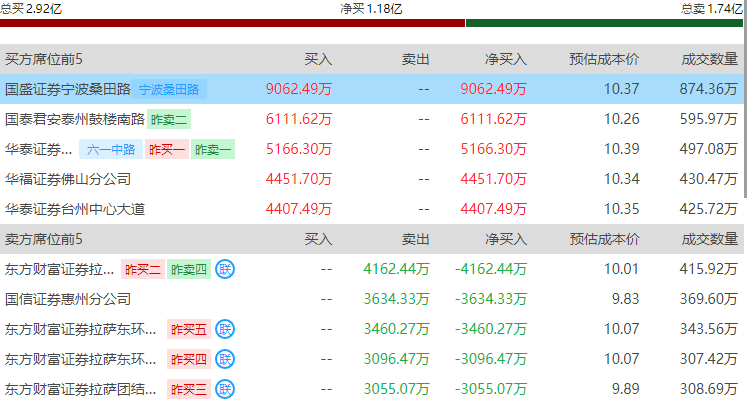This screenshot has width=747, height=405.
Task: Click net buy value 4407.49万 in 净买入 column
Action: pyautogui.click(x=494, y=209)
